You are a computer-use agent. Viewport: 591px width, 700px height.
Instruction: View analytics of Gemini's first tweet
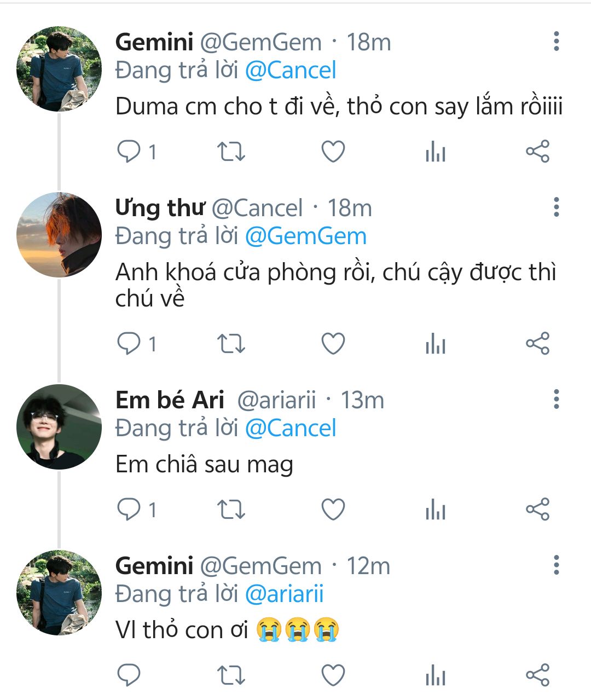(435, 152)
